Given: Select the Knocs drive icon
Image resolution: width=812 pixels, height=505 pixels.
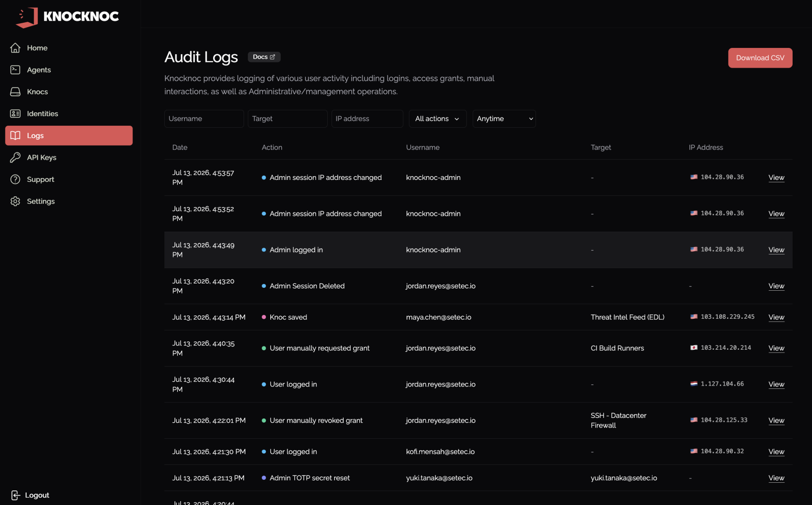Looking at the screenshot, I should [x=15, y=92].
